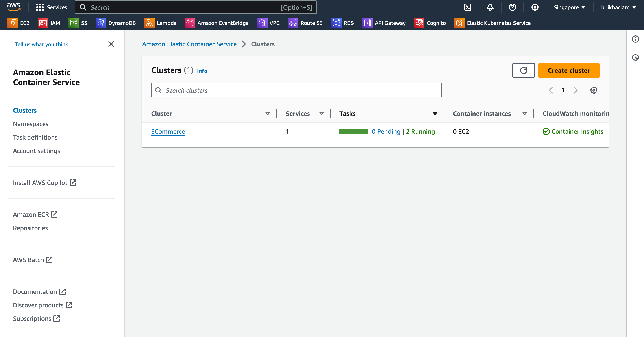The height and width of the screenshot is (337, 644).
Task: Open Documentation external link
Action: (39, 292)
